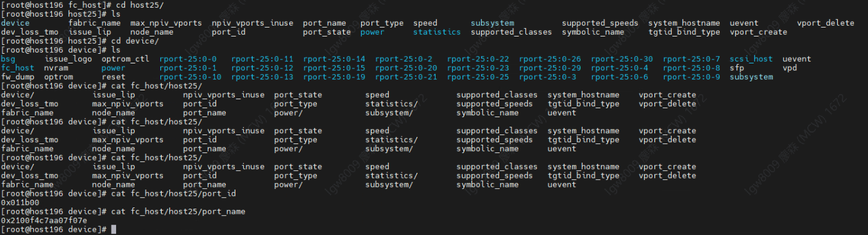Select the rport-25:0-14 entry
868x235 pixels.
click(334, 59)
